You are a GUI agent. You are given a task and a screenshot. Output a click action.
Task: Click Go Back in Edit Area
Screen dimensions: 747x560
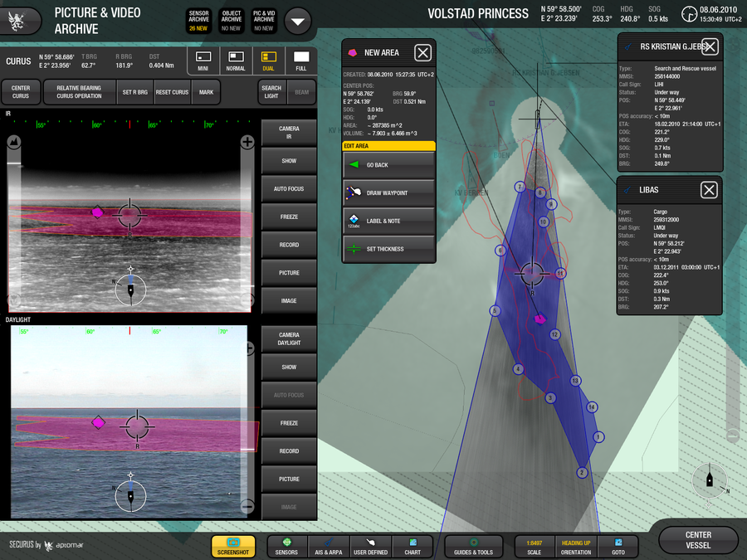click(388, 165)
